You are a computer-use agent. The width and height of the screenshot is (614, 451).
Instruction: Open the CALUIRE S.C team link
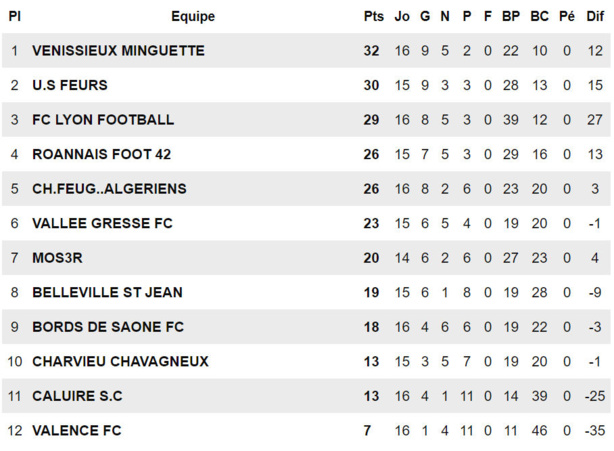tap(77, 396)
